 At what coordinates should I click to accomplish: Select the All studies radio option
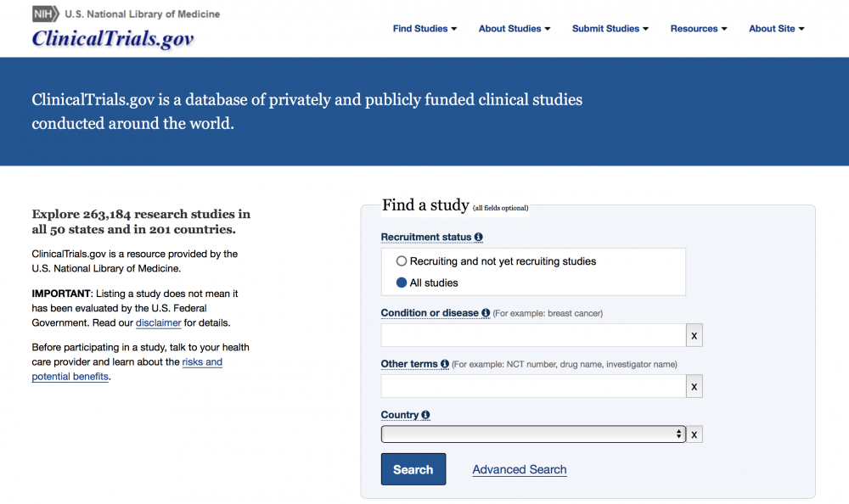pos(402,283)
